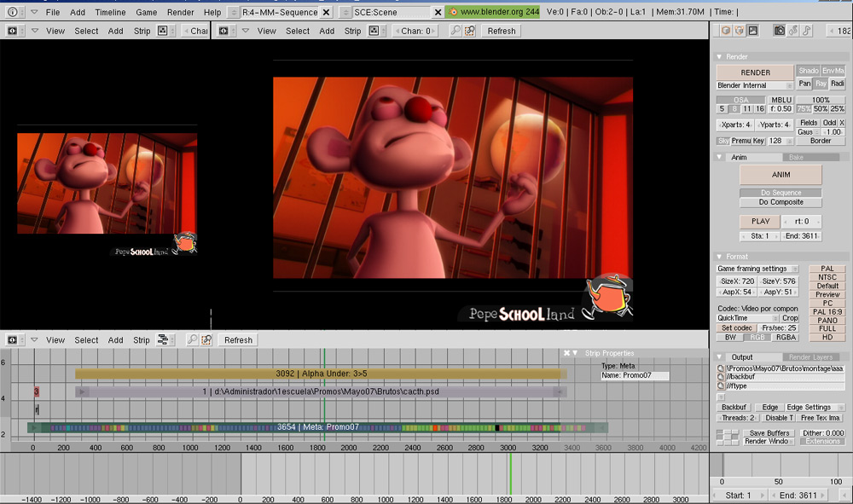Toggle the OSA oversampling button
Viewport: 853px width, 504px height.
(x=741, y=100)
